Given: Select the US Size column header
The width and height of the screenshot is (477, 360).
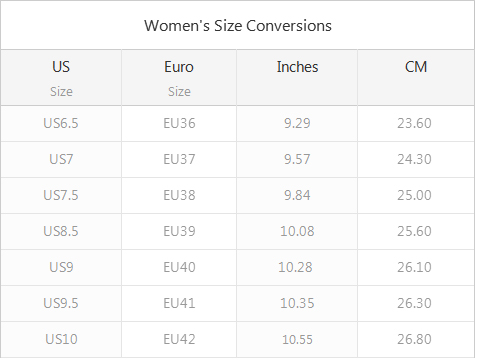Looking at the screenshot, I should (61, 78).
